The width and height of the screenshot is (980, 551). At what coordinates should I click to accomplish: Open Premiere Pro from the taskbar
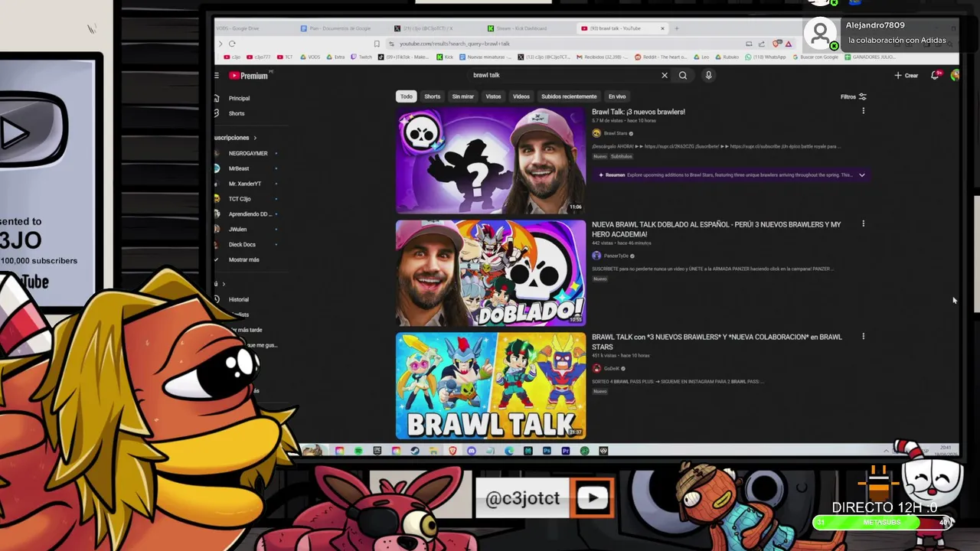565,451
